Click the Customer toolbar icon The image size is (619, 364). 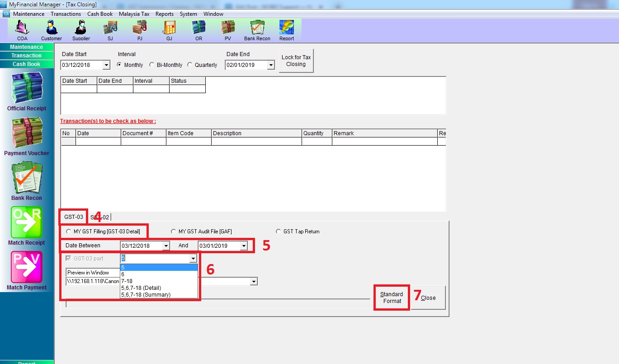pyautogui.click(x=51, y=29)
